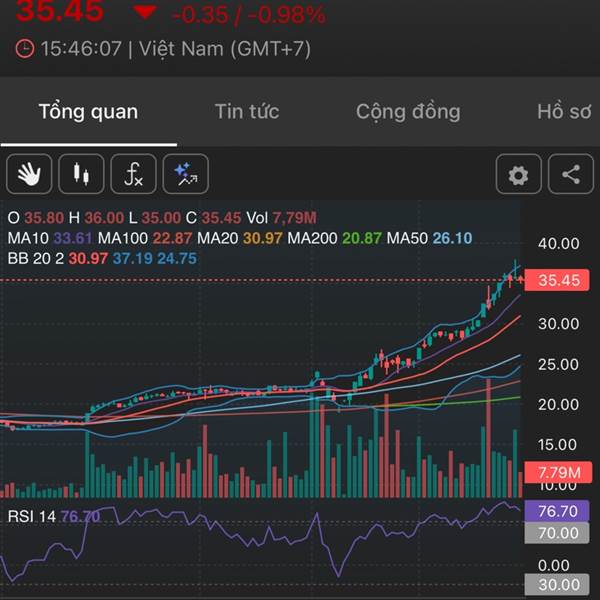The image size is (600, 600).
Task: Tap the low price L 35.00
Action: 155,218
